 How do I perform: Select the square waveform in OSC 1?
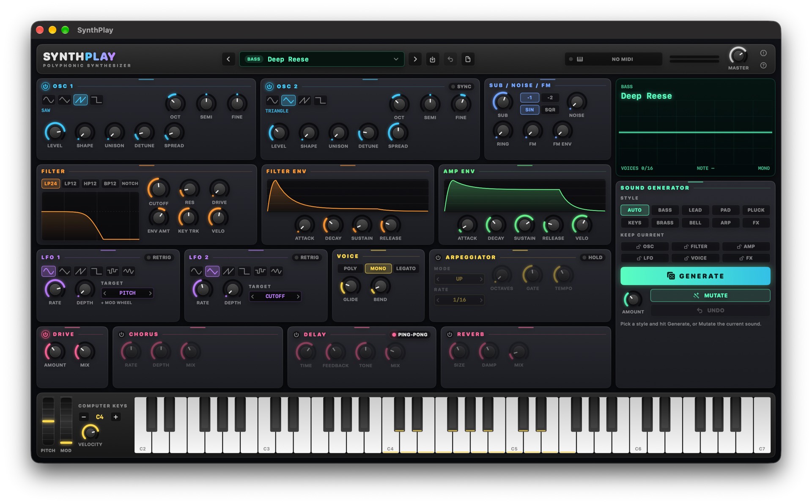coord(97,100)
